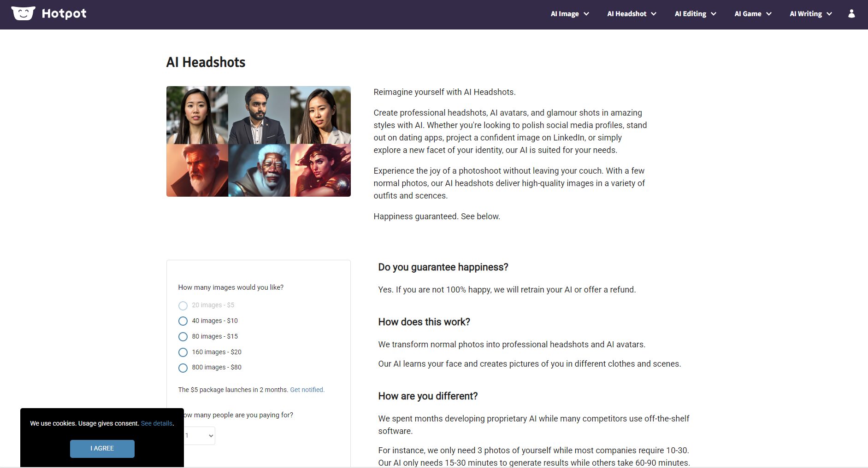This screenshot has width=868, height=468.
Task: Open the user account profile icon
Action: point(851,14)
